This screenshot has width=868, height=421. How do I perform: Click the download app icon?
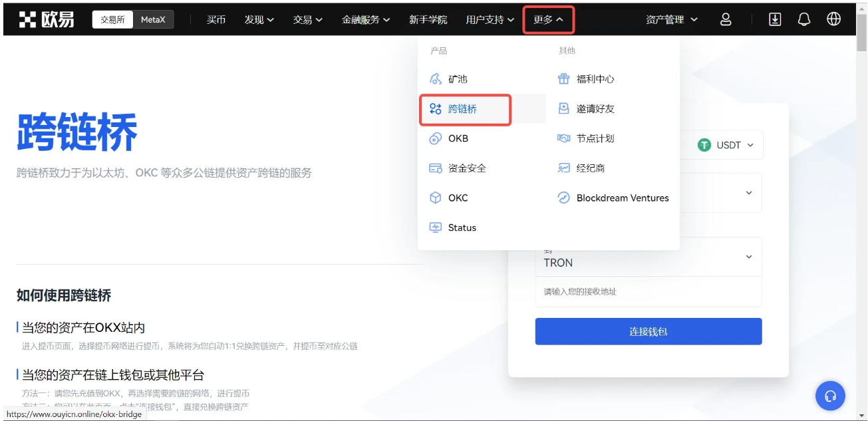coord(775,20)
